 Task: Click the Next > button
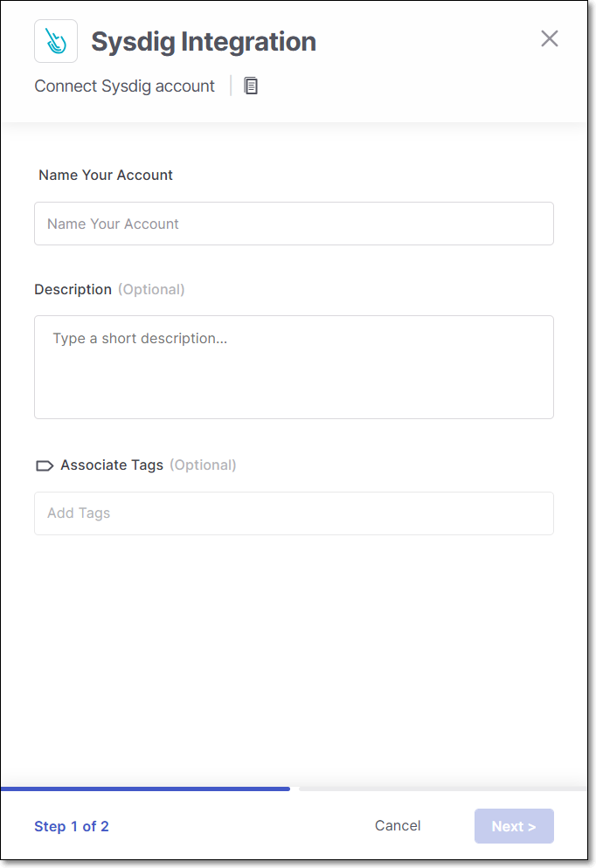click(x=514, y=826)
